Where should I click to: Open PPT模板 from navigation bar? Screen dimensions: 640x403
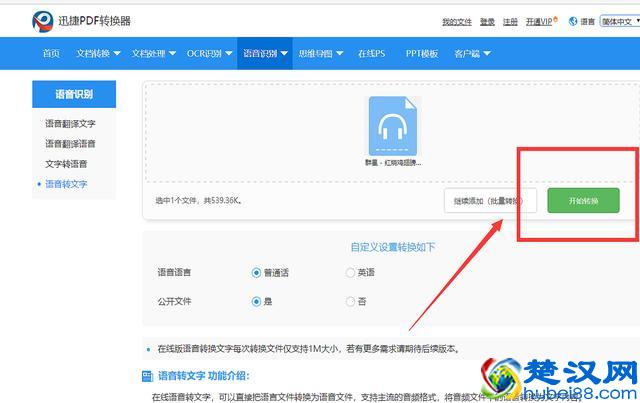tap(422, 53)
